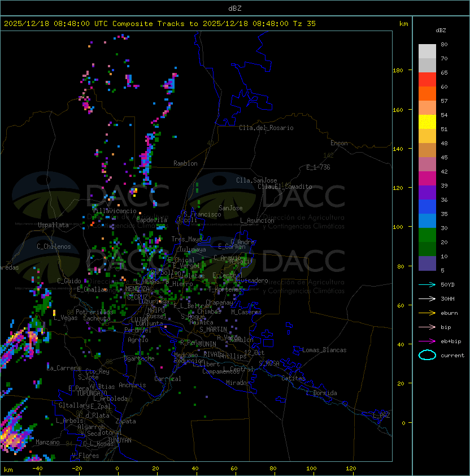Click the 'Manzano' place label

pyautogui.click(x=47, y=442)
